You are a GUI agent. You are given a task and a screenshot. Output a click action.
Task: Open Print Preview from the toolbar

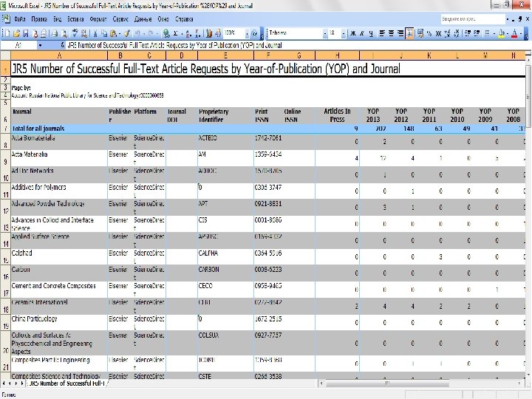[64, 33]
